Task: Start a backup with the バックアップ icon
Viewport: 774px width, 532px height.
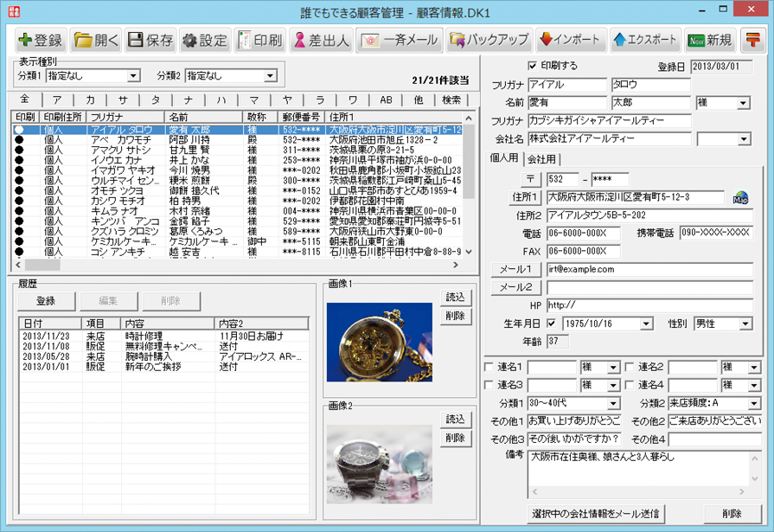Action: click(489, 40)
